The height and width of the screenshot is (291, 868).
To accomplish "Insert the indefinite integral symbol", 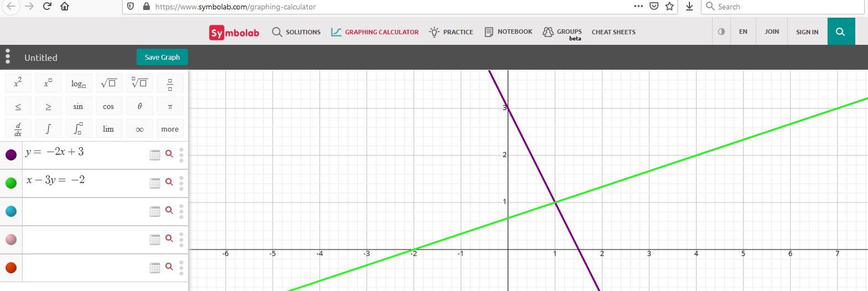I will coord(48,129).
